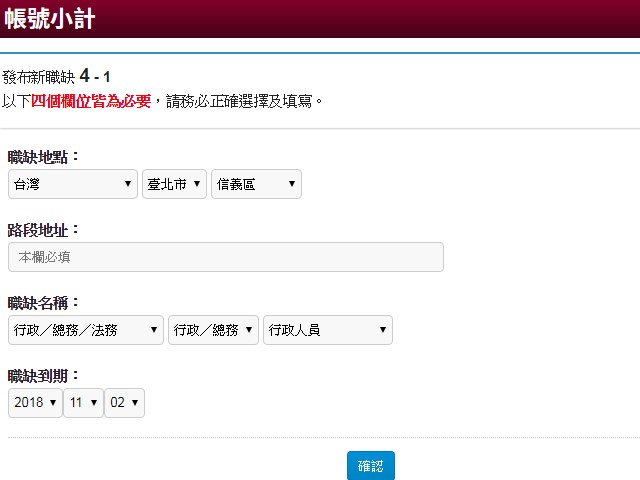Image resolution: width=640 pixels, height=480 pixels.
Task: Click the 職缺地點 field label
Action: (43, 157)
